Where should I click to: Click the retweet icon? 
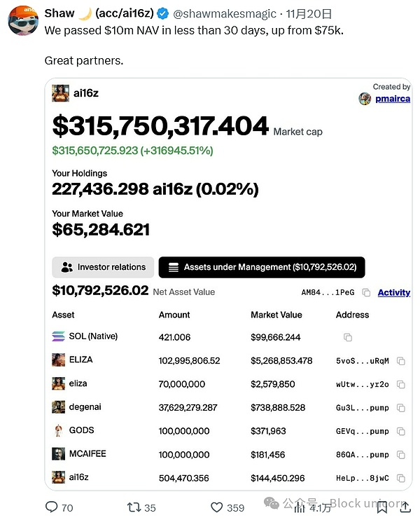(133, 507)
